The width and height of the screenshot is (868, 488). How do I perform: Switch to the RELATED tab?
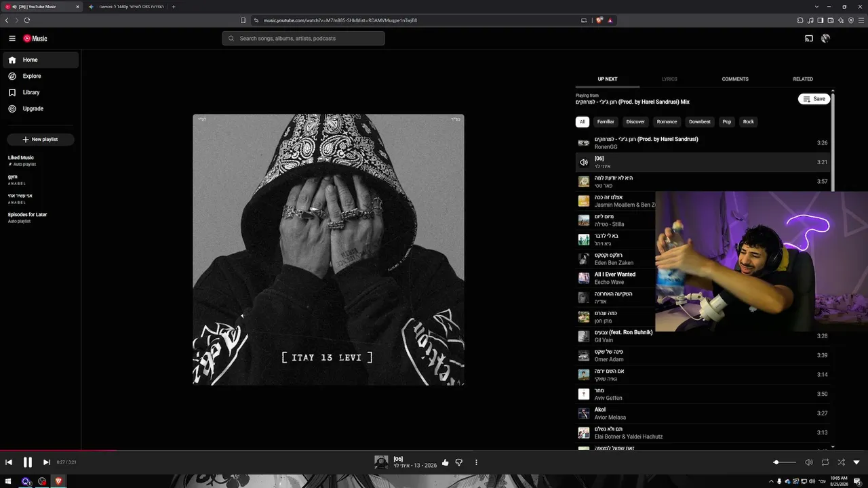pos(803,79)
